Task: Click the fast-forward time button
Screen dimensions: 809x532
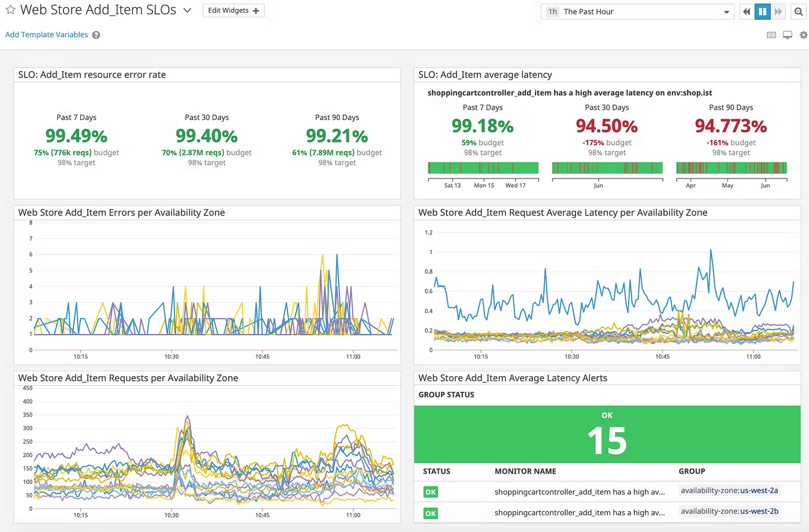Action: (778, 12)
